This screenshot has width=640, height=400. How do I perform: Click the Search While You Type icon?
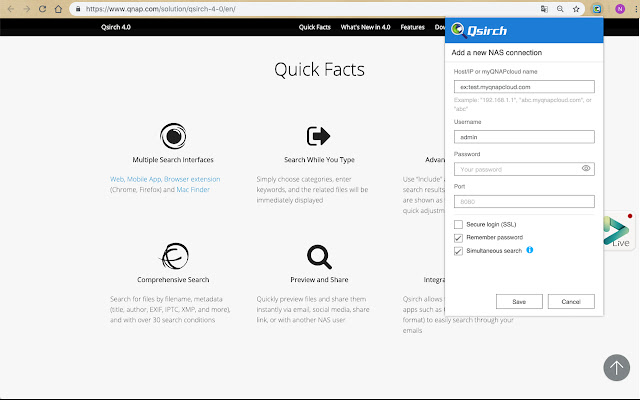pyautogui.click(x=318, y=135)
